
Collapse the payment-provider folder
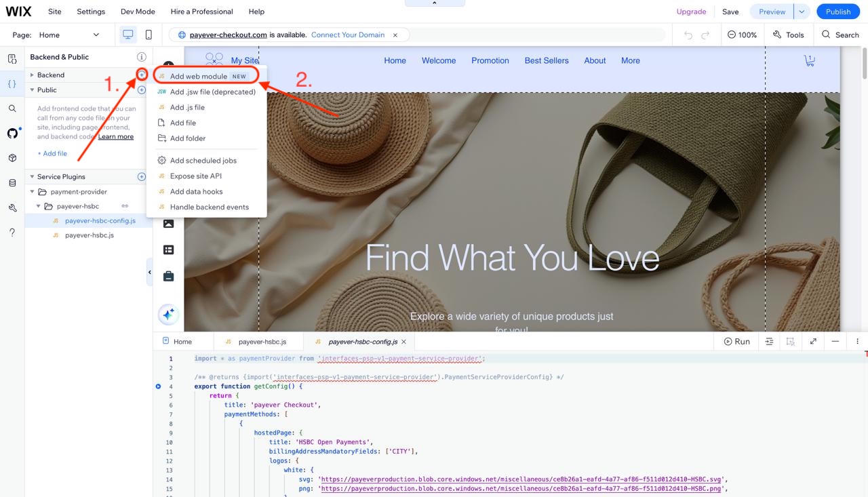click(x=32, y=192)
